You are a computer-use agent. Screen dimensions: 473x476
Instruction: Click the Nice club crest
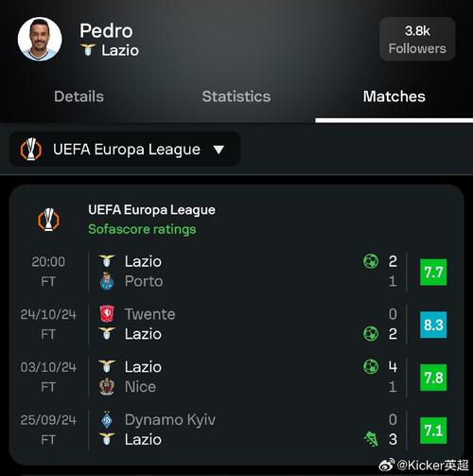[x=107, y=386]
